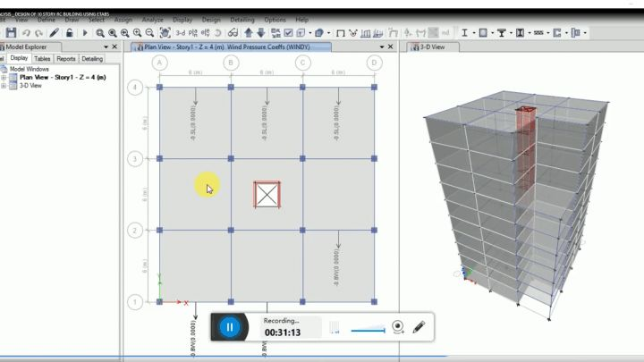Click the Elevation view 'Elv' icon
The height and width of the screenshot is (362, 644).
pos(206,33)
